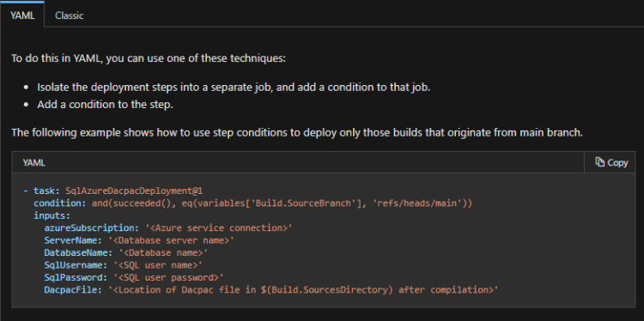Click the 'DacpacFile' code line

tap(271, 290)
